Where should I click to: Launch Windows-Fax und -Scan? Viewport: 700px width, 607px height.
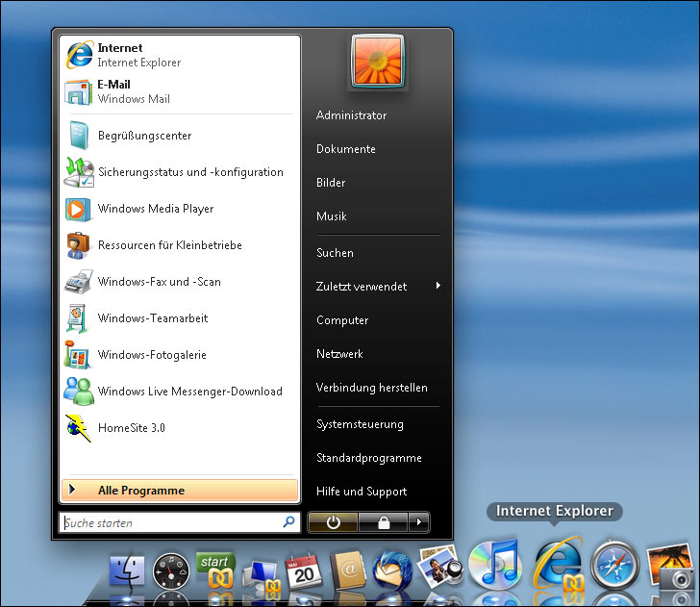pyautogui.click(x=180, y=282)
